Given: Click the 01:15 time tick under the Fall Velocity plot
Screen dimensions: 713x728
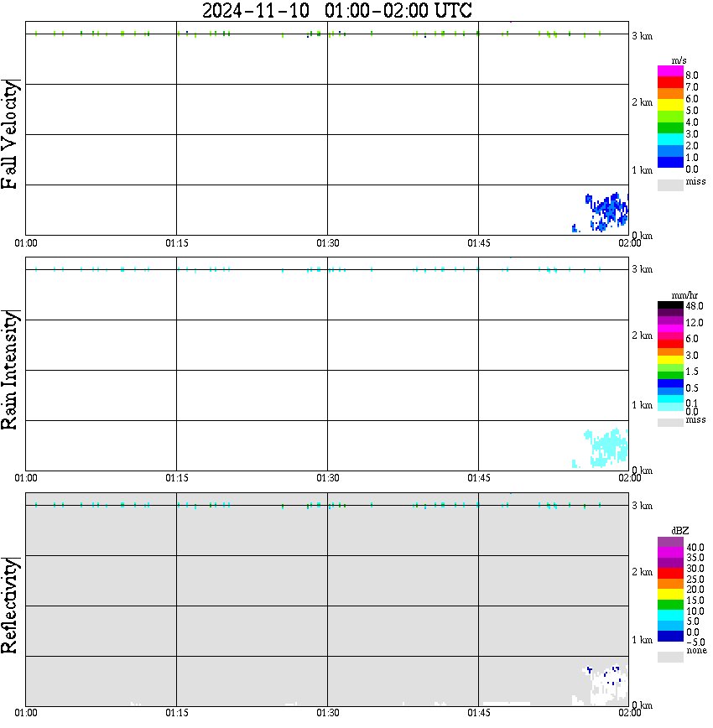Looking at the screenshot, I should tap(177, 243).
